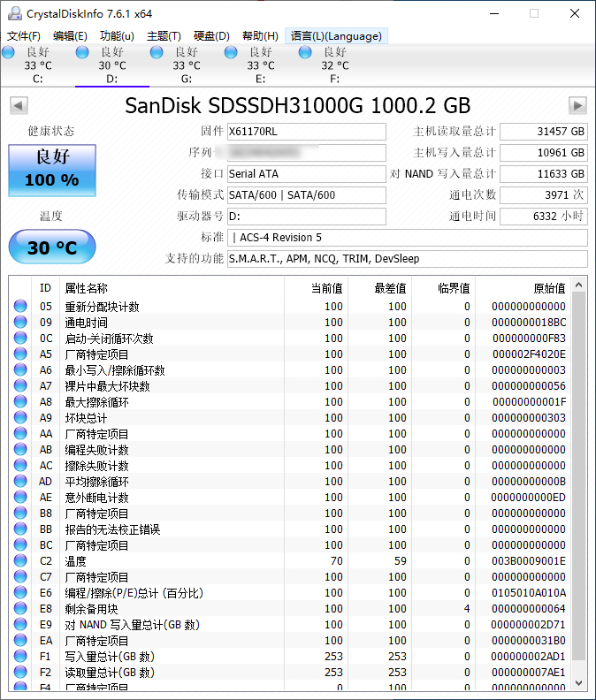596x700 pixels.
Task: Click status icon for attribute 0C
Action: [20, 338]
